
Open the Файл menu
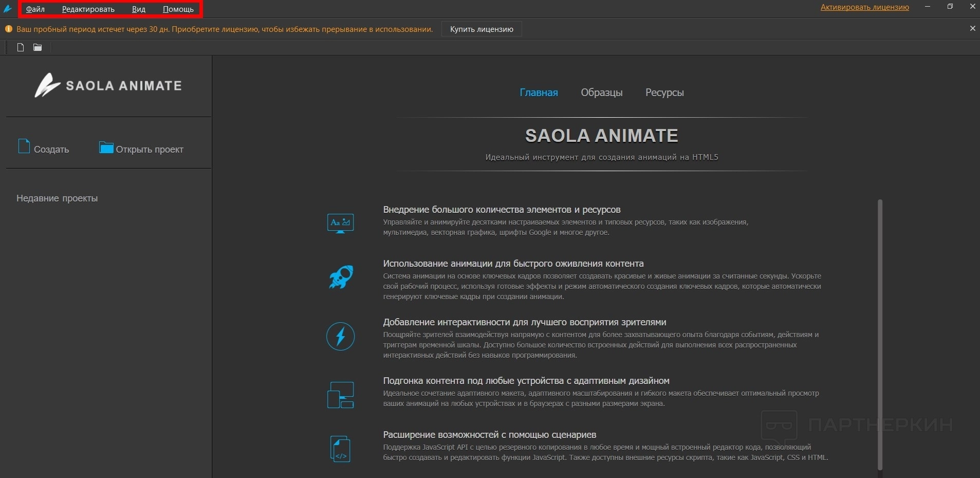click(x=35, y=9)
